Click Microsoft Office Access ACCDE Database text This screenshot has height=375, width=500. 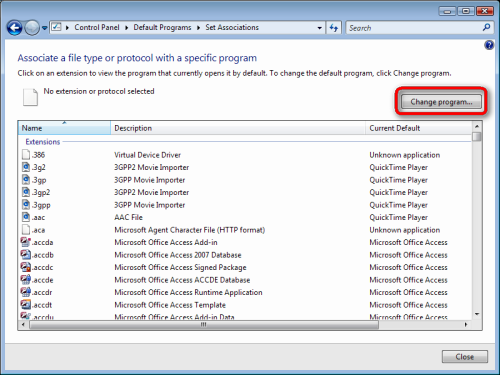tap(182, 280)
